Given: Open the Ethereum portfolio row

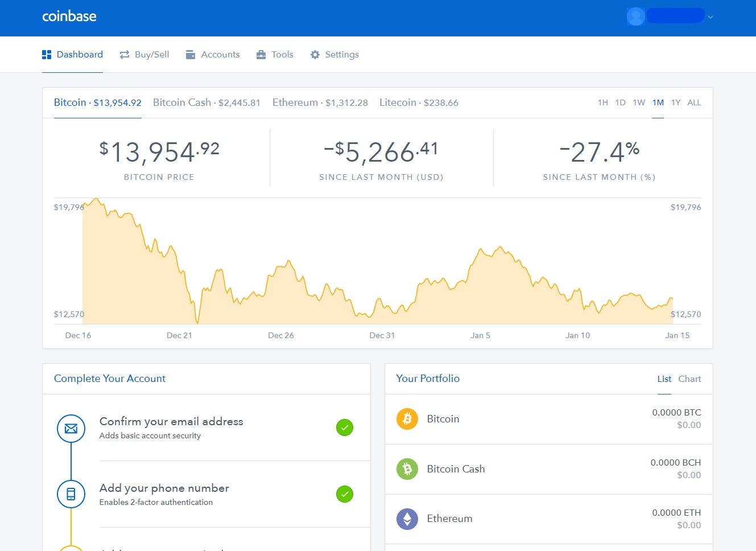Looking at the screenshot, I should point(549,519).
